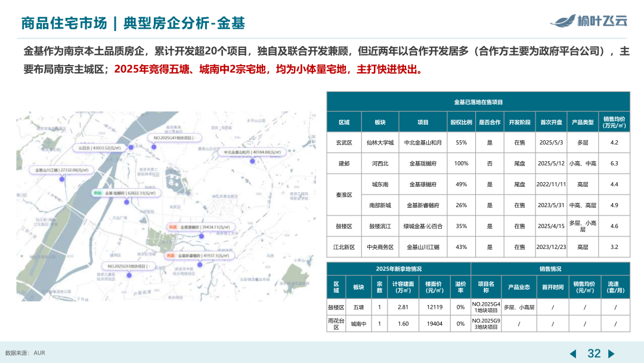Click the map marker dot for 金基山川江樾
This screenshot has height=363, width=644.
click(61, 179)
